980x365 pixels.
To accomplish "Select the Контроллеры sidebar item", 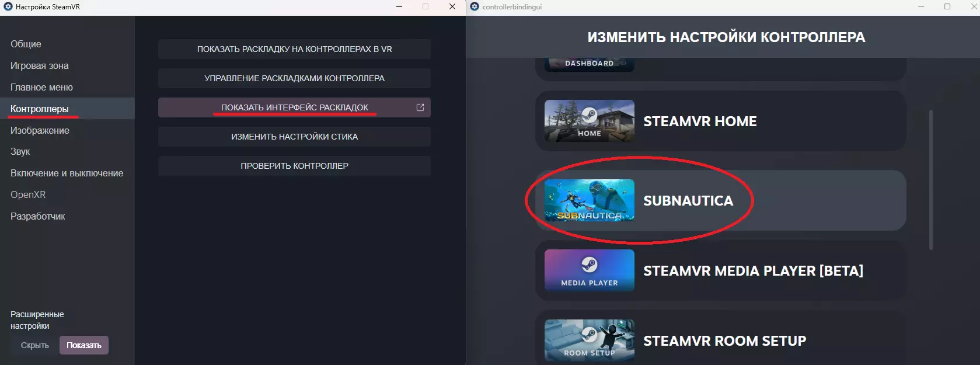I will tap(67, 109).
